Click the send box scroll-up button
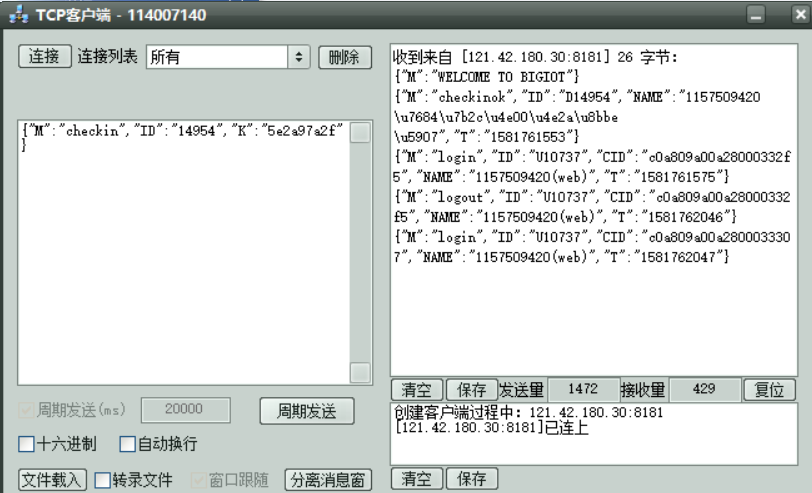The image size is (812, 493). click(360, 133)
